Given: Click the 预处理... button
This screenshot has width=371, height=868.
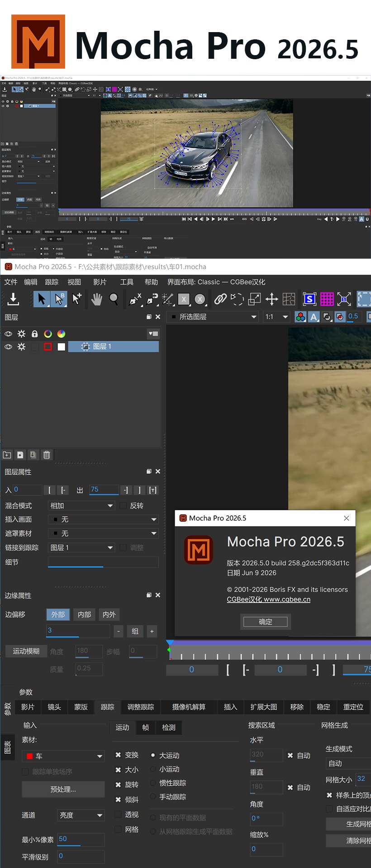Looking at the screenshot, I should click(x=63, y=789).
